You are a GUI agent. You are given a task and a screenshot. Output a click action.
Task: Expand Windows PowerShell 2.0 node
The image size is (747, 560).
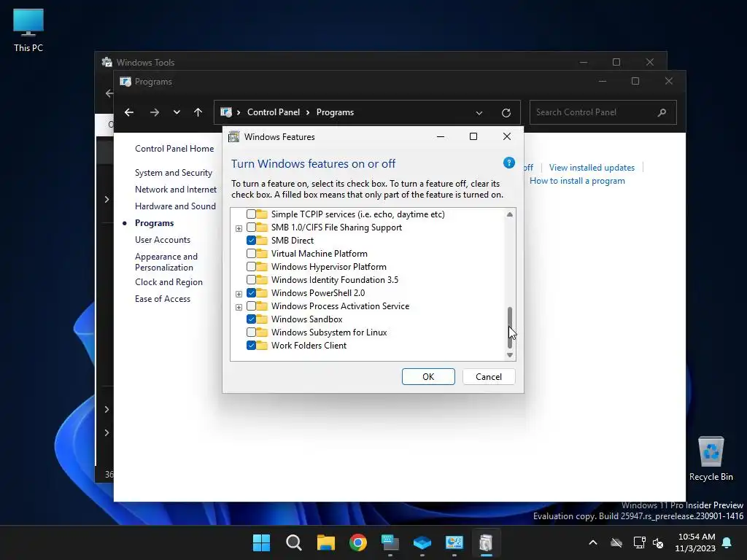coord(239,294)
